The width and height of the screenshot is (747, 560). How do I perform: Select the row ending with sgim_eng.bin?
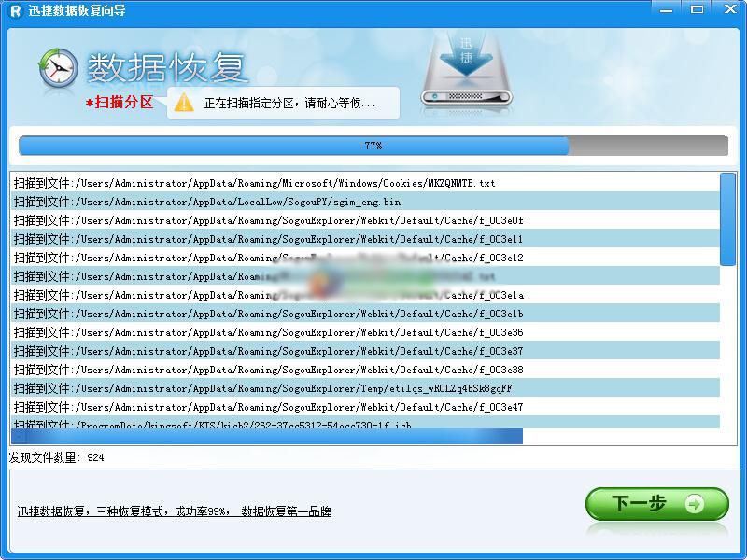[x=365, y=202]
